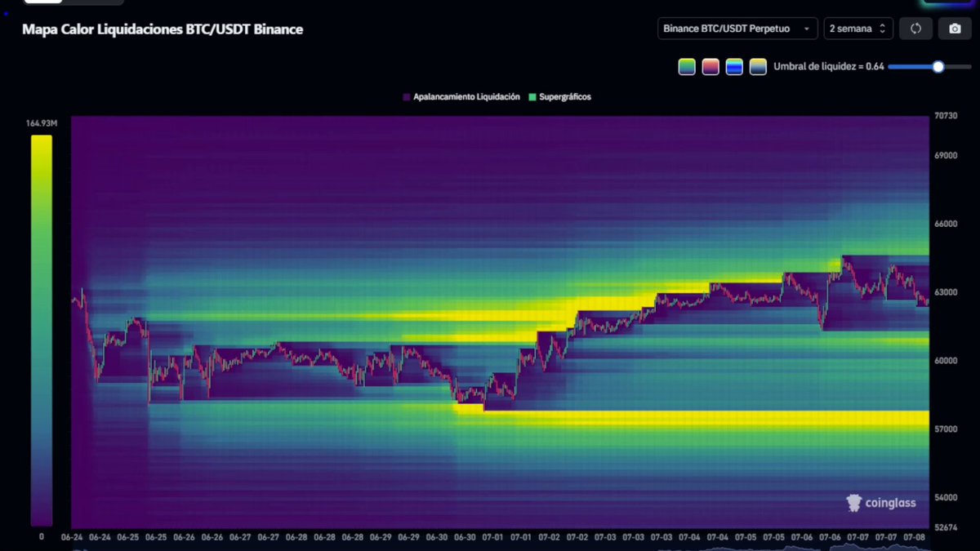Take a chart screenshot with the camera icon
The height and width of the screenshot is (551, 980).
[x=955, y=29]
